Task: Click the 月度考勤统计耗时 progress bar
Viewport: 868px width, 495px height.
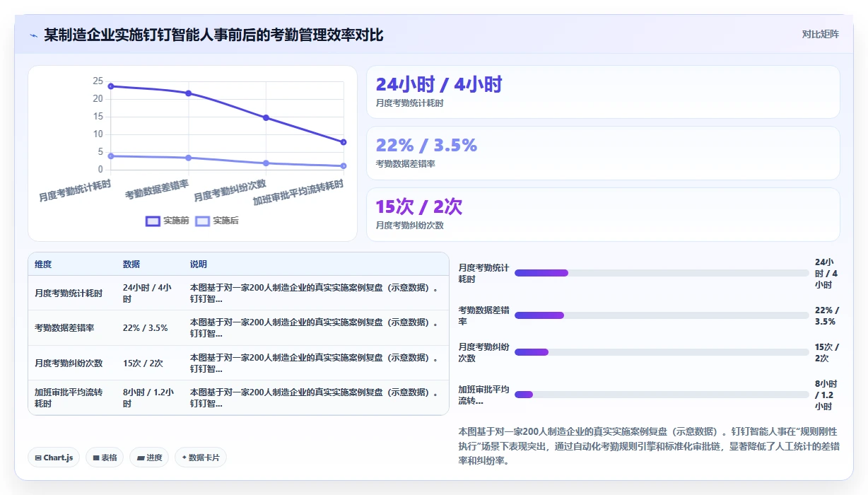Action: [x=662, y=273]
